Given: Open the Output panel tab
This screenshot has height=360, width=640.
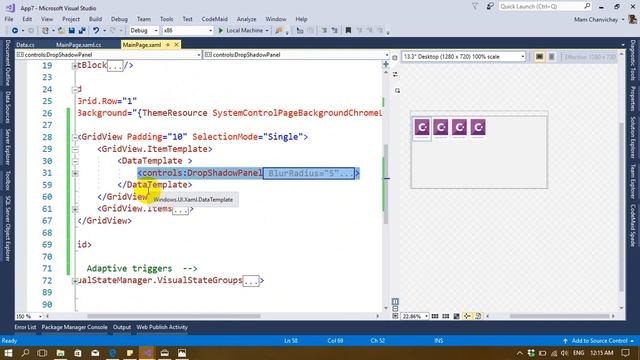Looking at the screenshot, I should (122, 327).
